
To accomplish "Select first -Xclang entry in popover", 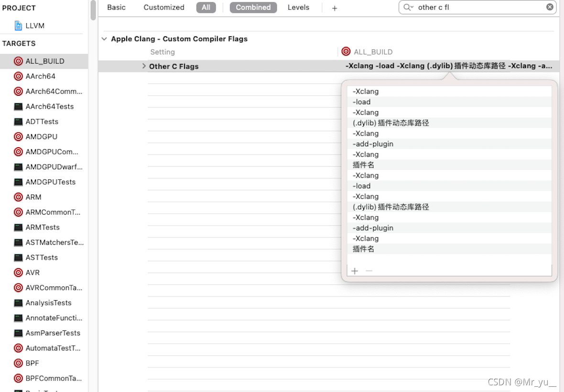I will 449,91.
